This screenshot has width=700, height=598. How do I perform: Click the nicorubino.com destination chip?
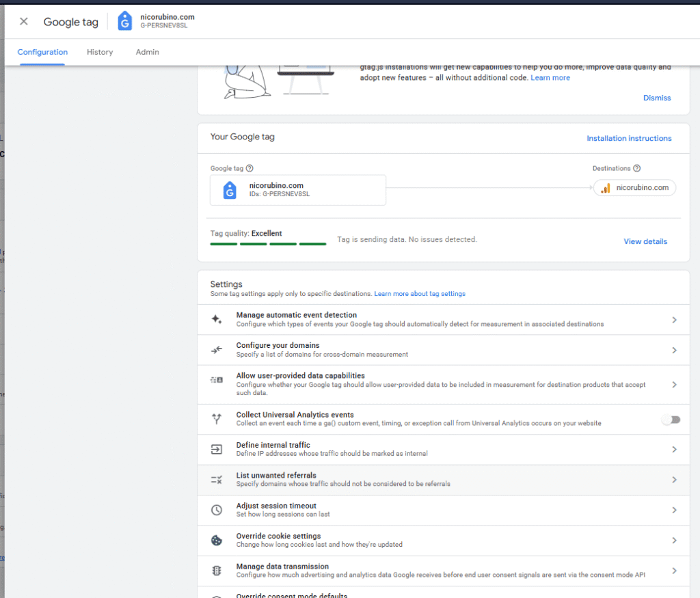click(634, 188)
